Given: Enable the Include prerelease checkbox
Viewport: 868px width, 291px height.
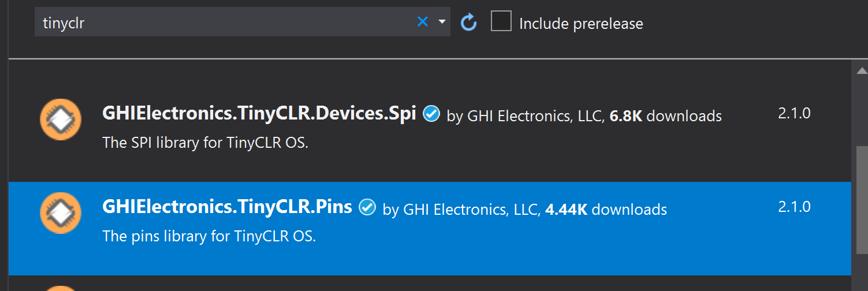Looking at the screenshot, I should tap(501, 21).
